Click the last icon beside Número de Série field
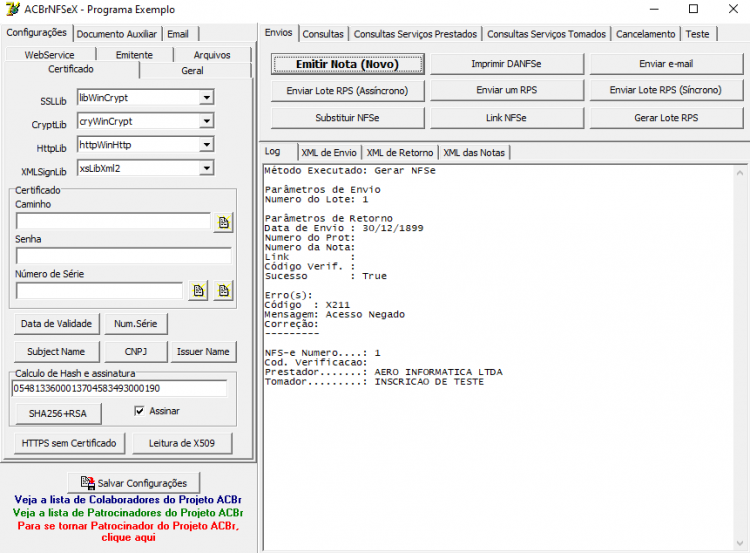750x553 pixels. click(223, 291)
